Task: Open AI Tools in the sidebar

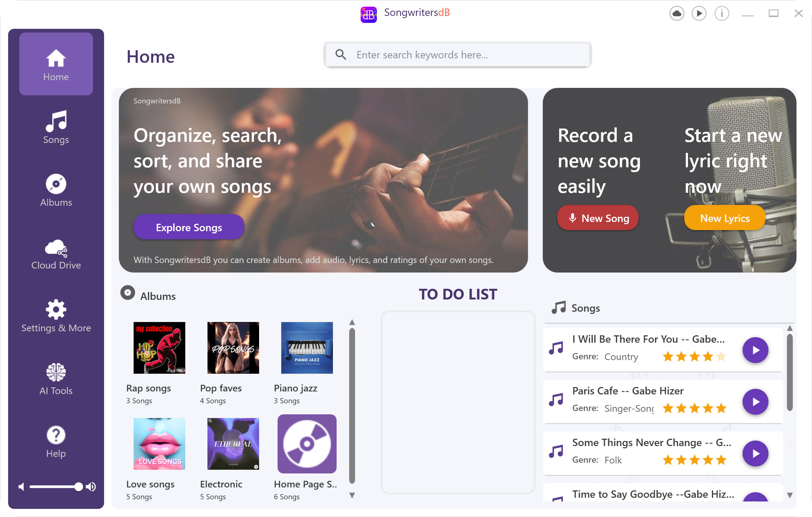Action: click(56, 379)
